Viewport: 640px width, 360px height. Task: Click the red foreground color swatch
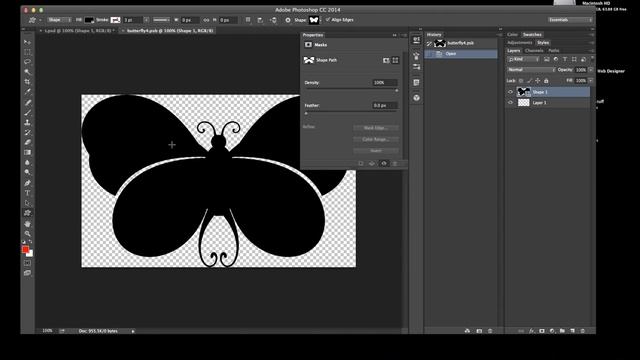pyautogui.click(x=26, y=249)
